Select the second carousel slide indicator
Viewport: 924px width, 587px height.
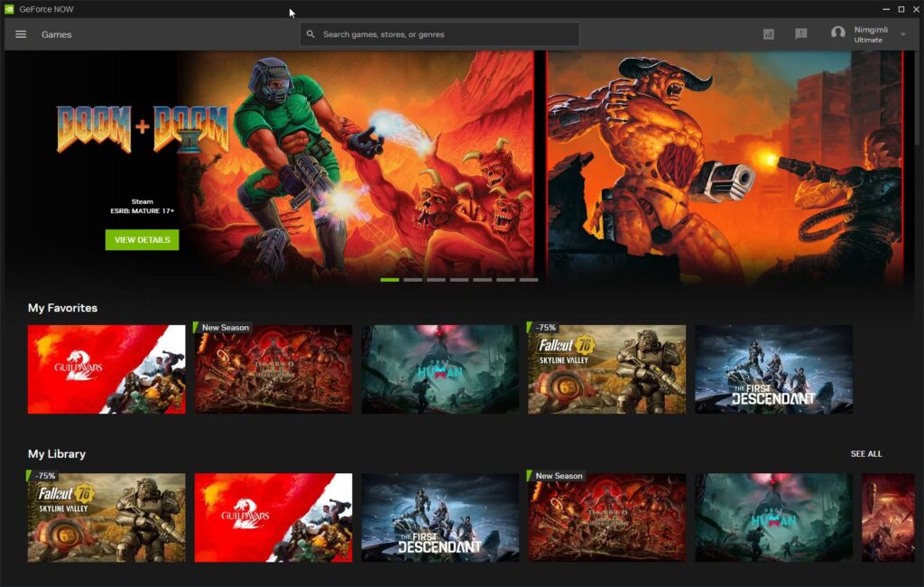[412, 280]
